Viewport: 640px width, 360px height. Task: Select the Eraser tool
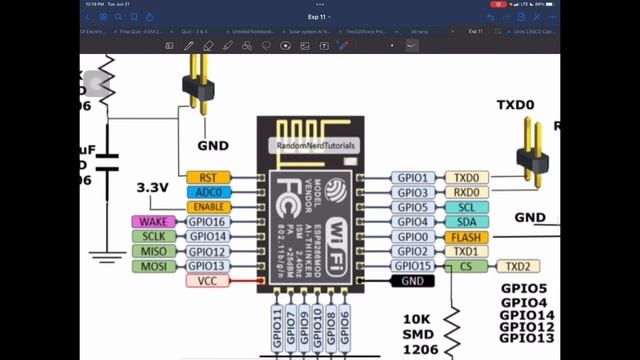click(208, 46)
